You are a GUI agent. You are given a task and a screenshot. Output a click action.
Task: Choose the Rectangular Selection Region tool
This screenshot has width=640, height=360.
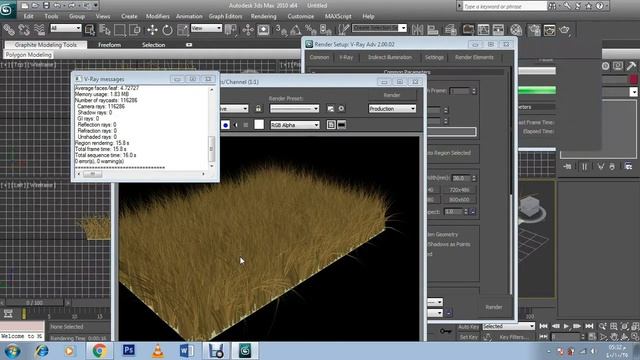120,30
